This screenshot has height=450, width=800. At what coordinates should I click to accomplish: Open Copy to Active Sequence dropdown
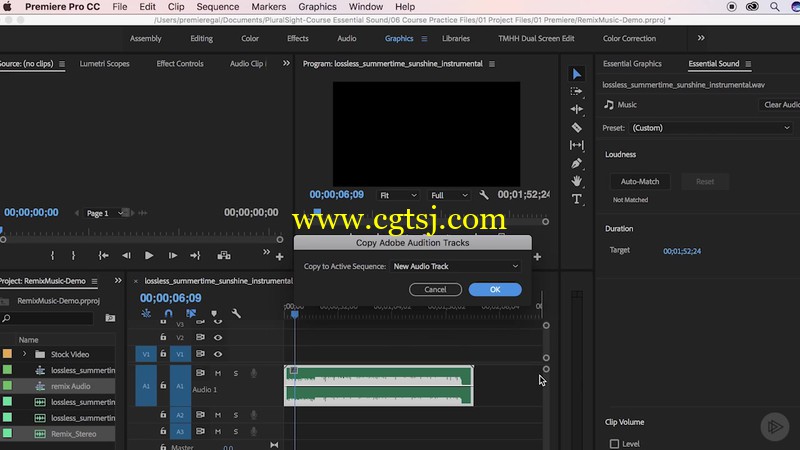pos(455,266)
